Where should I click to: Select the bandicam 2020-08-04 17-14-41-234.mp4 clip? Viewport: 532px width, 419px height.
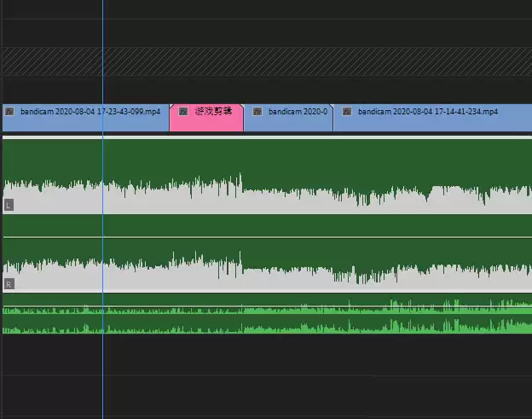432,118
